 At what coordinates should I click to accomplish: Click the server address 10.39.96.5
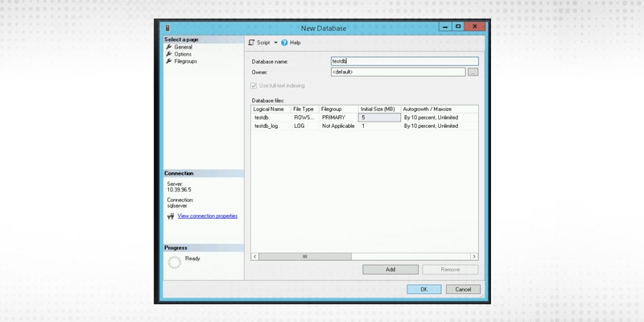pyautogui.click(x=179, y=190)
